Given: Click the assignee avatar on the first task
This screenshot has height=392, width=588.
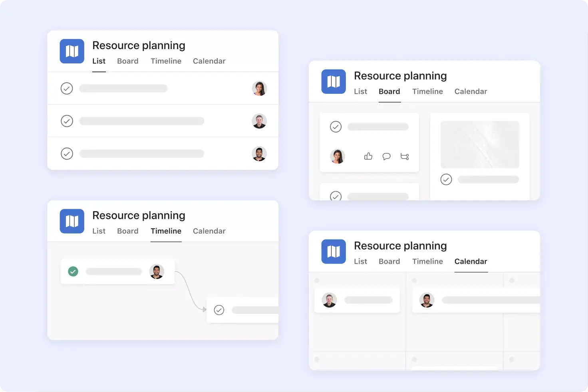Looking at the screenshot, I should 259,88.
